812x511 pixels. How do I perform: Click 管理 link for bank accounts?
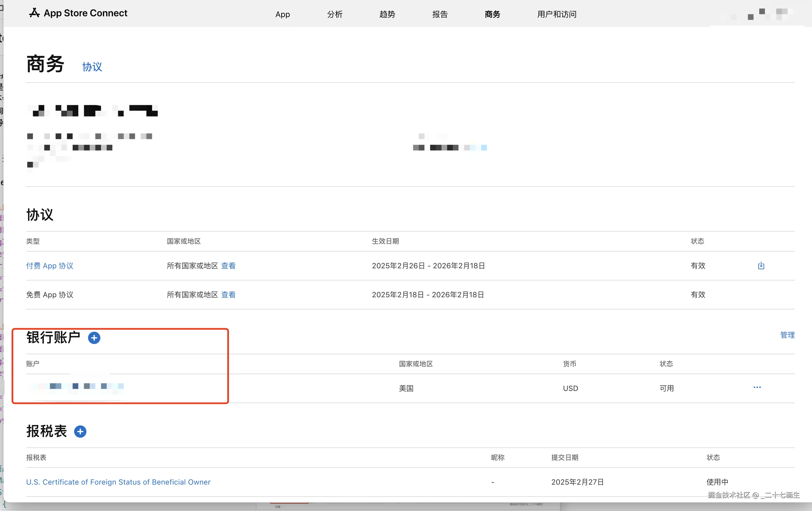pyautogui.click(x=787, y=335)
